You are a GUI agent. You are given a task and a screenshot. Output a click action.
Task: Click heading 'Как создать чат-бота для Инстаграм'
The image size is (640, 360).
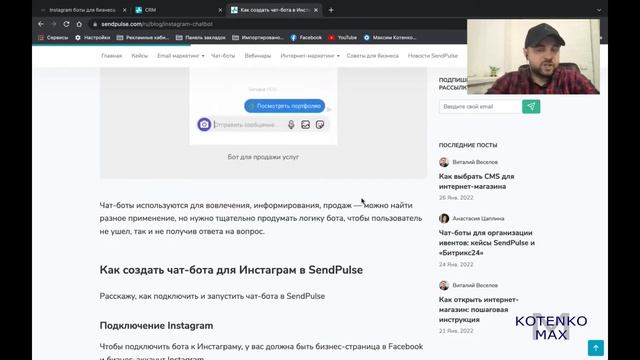[231, 270]
